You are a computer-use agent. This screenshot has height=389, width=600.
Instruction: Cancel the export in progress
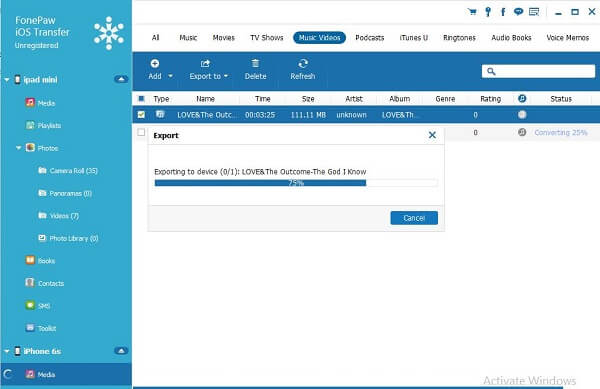(x=414, y=218)
